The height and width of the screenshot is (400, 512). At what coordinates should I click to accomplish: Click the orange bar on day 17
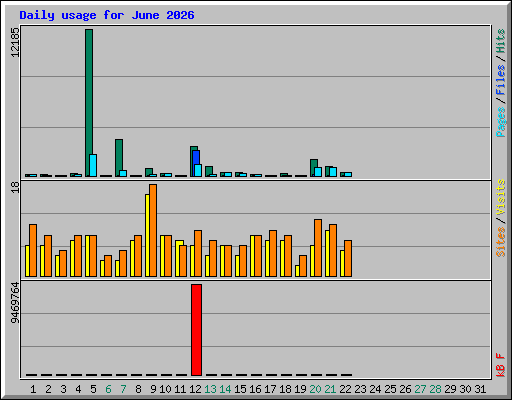pos(273,253)
